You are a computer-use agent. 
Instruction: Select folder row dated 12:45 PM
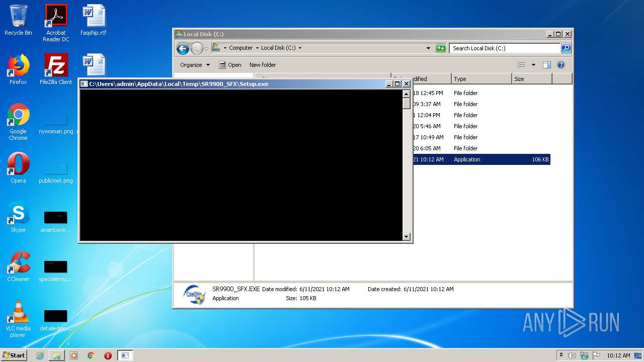click(x=481, y=93)
